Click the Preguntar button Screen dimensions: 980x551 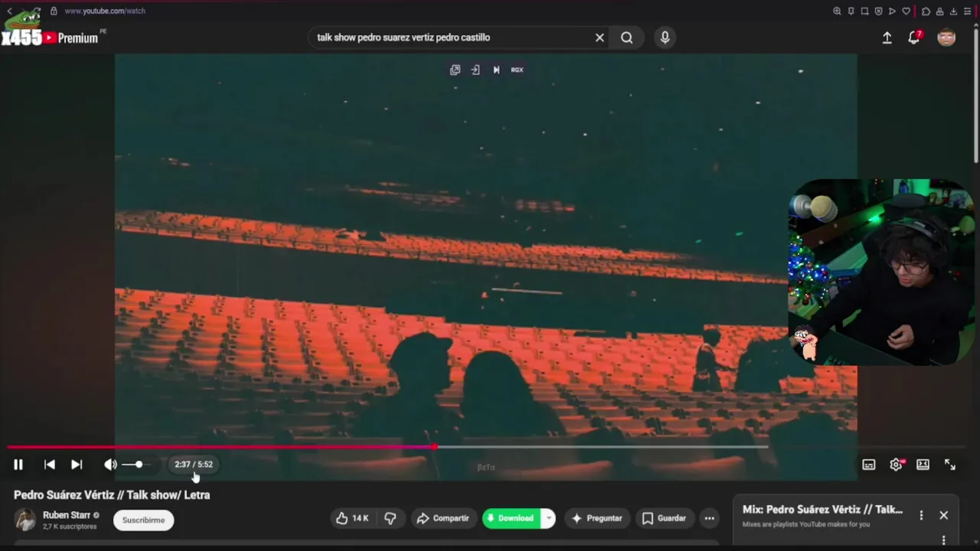pyautogui.click(x=597, y=518)
